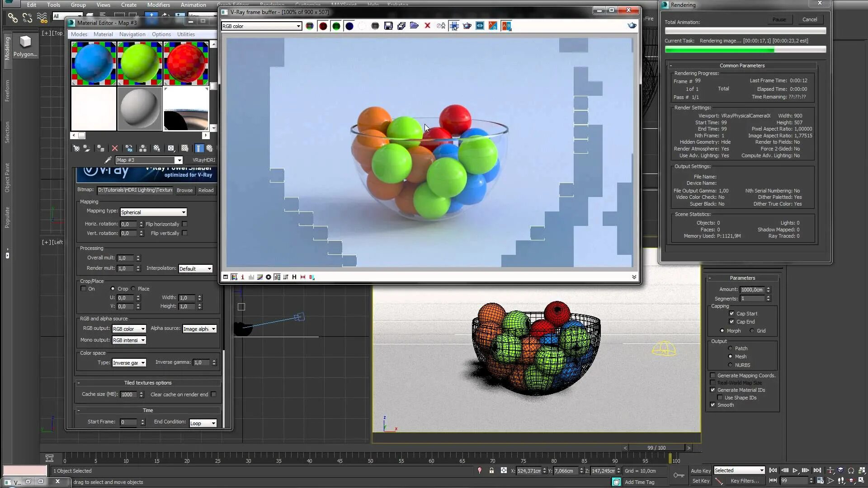Viewport: 868px width, 488px height.
Task: Open the Navigation menu in Material Editor
Action: pyautogui.click(x=132, y=34)
